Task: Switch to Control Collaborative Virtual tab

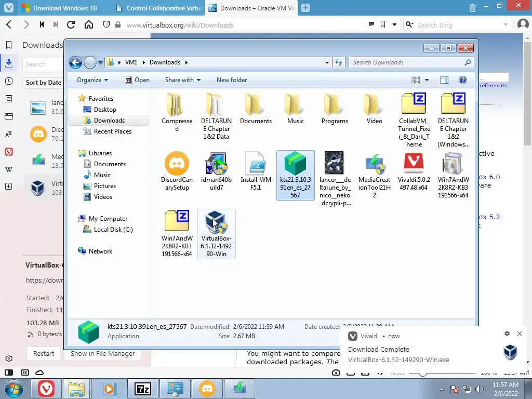Action: [x=158, y=8]
